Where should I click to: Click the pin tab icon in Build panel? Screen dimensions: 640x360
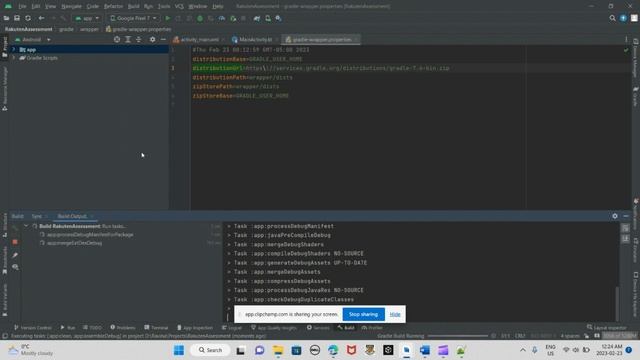tap(15, 255)
